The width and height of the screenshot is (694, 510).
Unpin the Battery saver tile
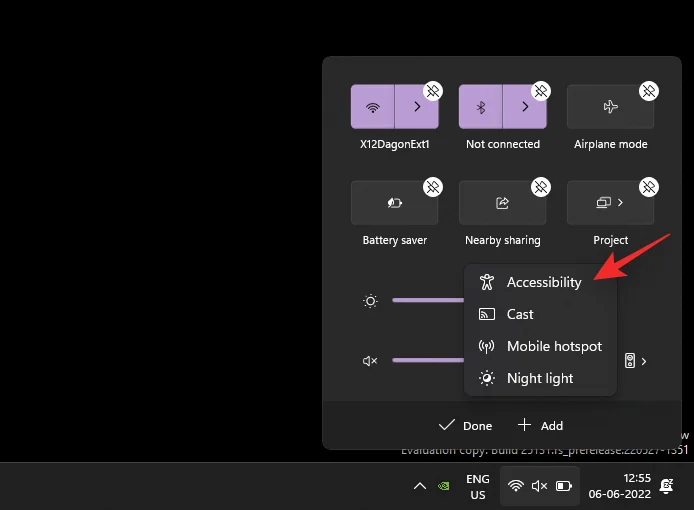[x=433, y=187]
